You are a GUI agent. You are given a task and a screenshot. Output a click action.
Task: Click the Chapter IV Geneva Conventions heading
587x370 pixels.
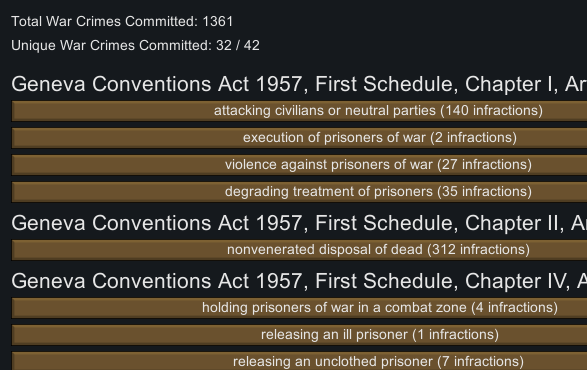point(299,281)
